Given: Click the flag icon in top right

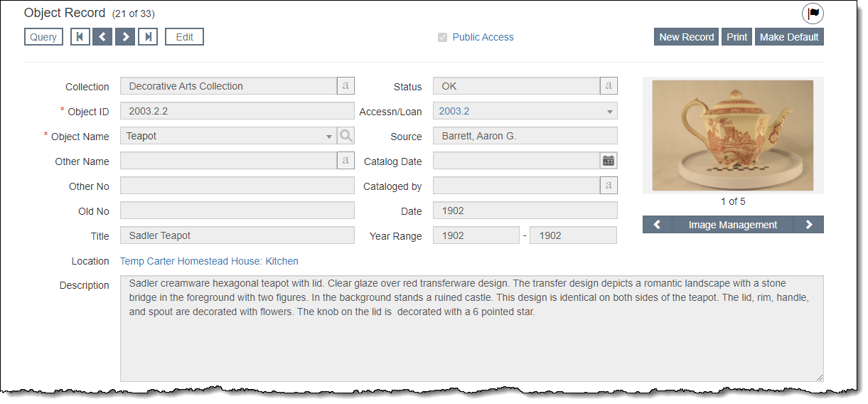Looking at the screenshot, I should tap(813, 14).
